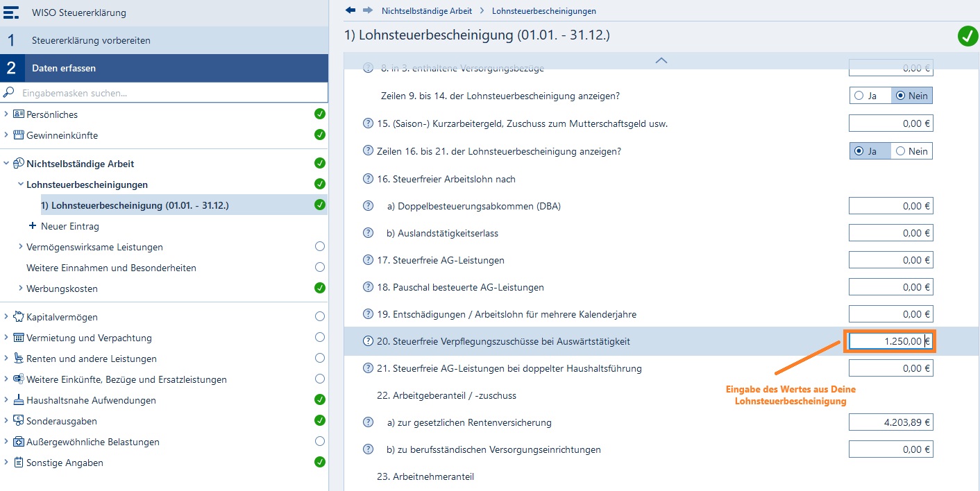The image size is (980, 491).
Task: Expand Vermögenswirksame Leistungen
Action: click(x=21, y=247)
